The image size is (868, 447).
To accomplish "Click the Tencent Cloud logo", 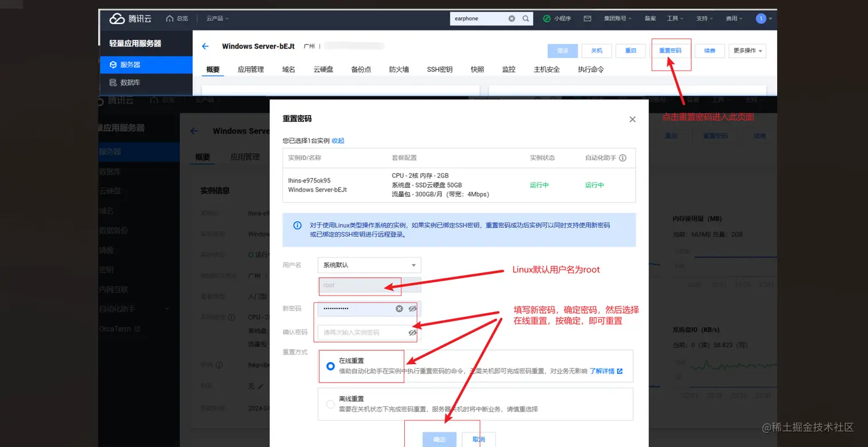I will click(x=130, y=19).
